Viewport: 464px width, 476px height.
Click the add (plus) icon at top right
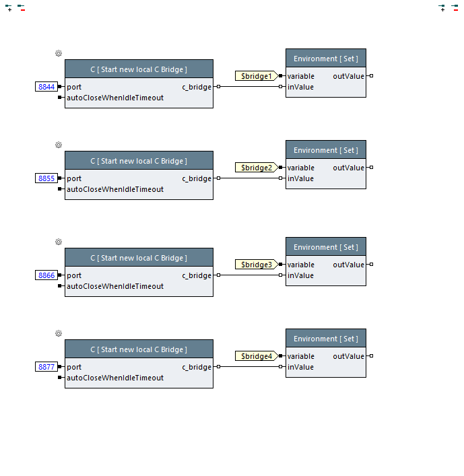click(x=442, y=8)
